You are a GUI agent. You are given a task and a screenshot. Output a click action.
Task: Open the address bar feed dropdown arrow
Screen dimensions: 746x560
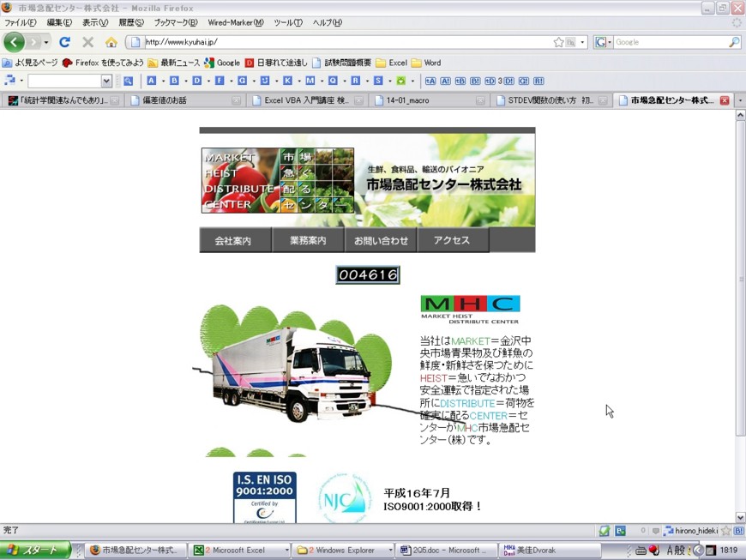[x=582, y=42]
